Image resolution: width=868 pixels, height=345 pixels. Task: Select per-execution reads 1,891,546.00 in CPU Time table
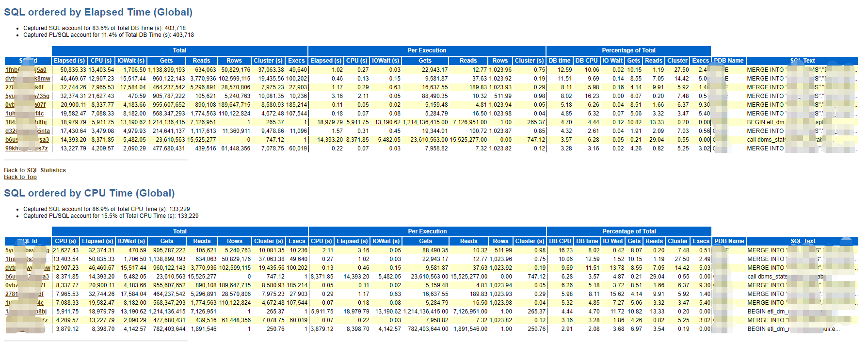[470, 329]
